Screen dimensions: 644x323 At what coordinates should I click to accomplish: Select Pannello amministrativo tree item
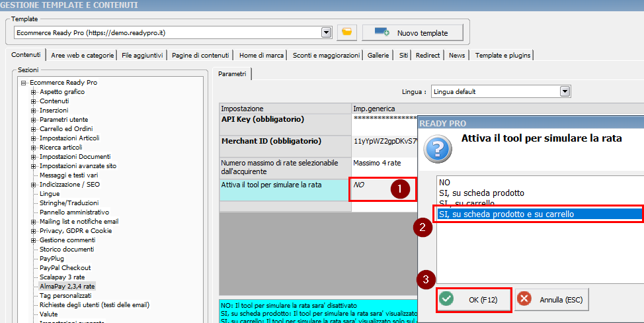tap(74, 212)
